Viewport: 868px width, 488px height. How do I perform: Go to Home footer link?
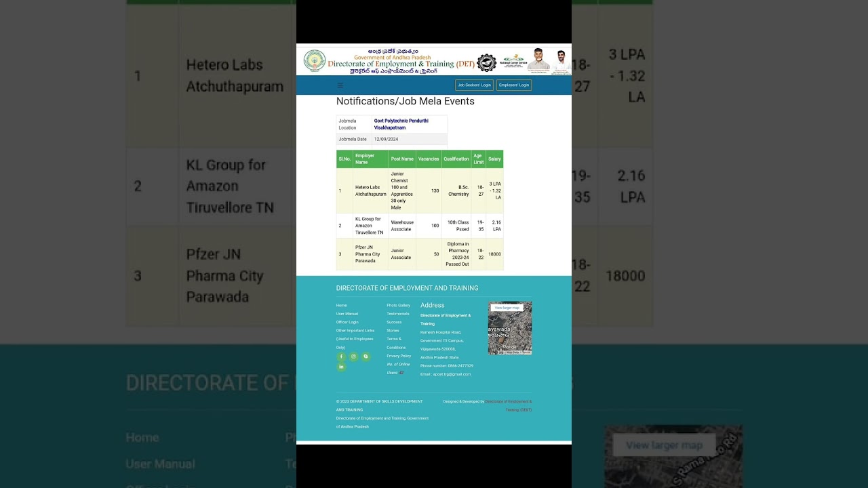(x=341, y=306)
